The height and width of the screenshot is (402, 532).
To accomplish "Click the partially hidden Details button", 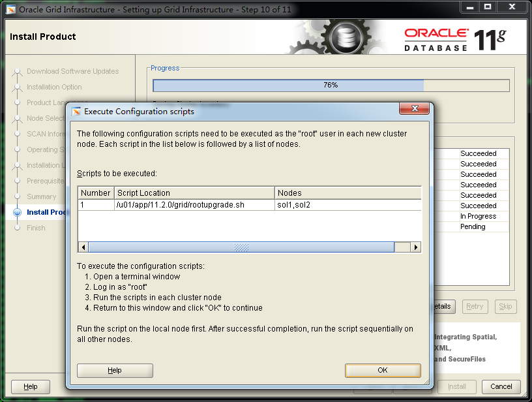I will pyautogui.click(x=444, y=307).
